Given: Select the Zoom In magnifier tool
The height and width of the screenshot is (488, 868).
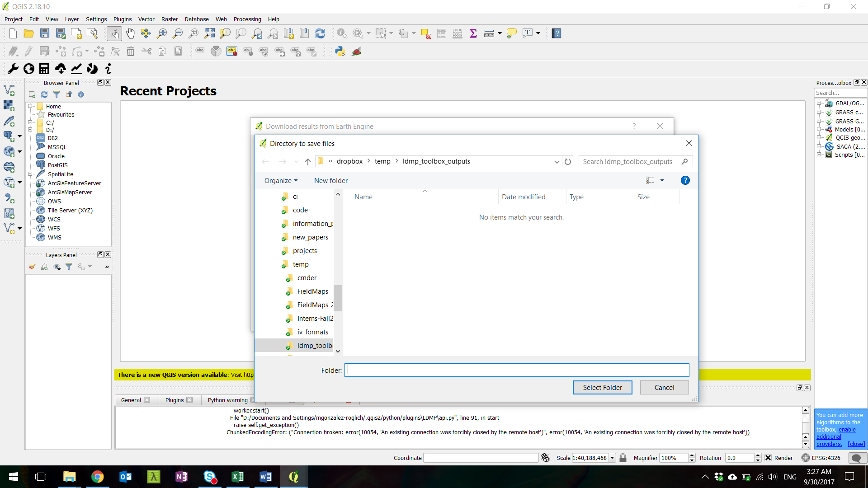Looking at the screenshot, I should point(161,33).
